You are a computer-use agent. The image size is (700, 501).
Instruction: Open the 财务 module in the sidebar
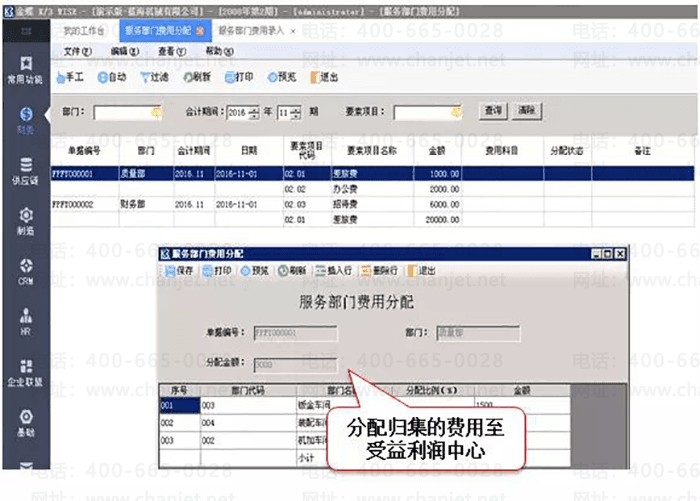(26, 120)
